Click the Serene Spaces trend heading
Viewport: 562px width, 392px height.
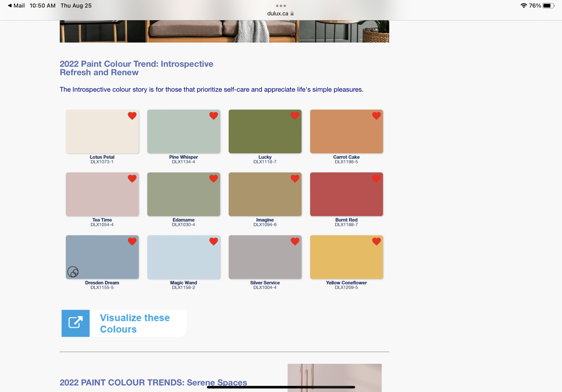pyautogui.click(x=153, y=382)
